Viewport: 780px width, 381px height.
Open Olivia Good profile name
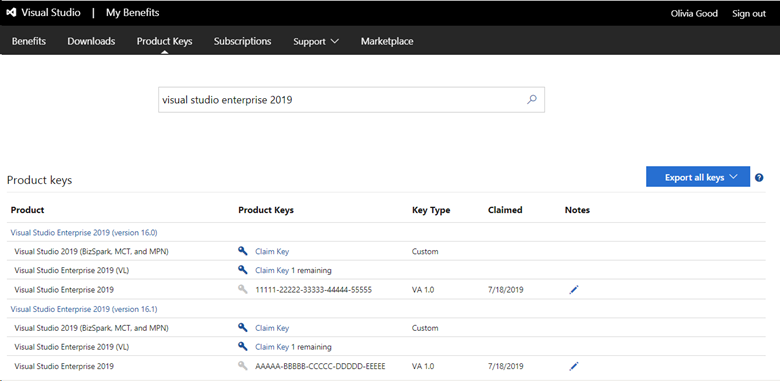[x=694, y=13]
